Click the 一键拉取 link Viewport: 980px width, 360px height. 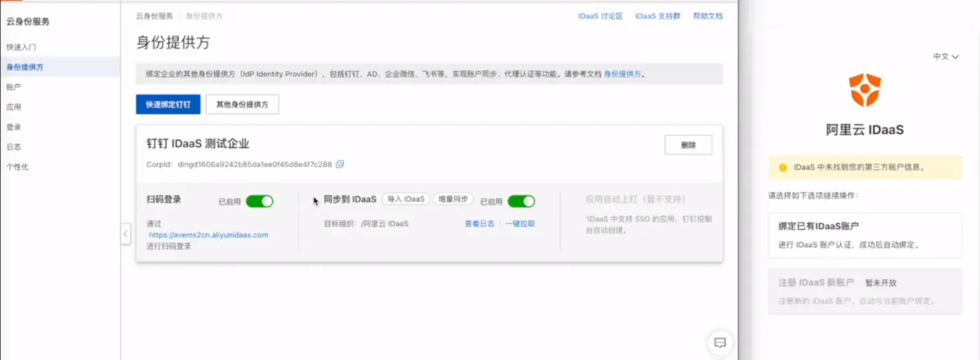coord(520,224)
